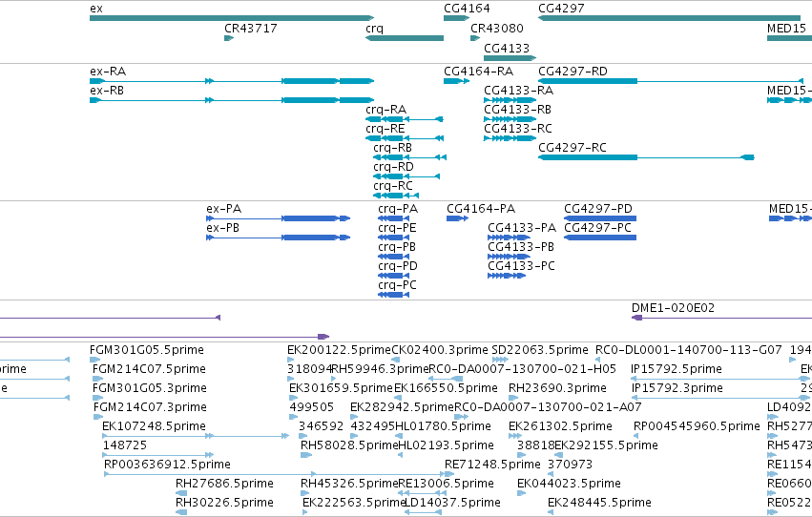Screen dimensions: 812x517
Task: Select the crq-PC protein label
Action: (397, 285)
